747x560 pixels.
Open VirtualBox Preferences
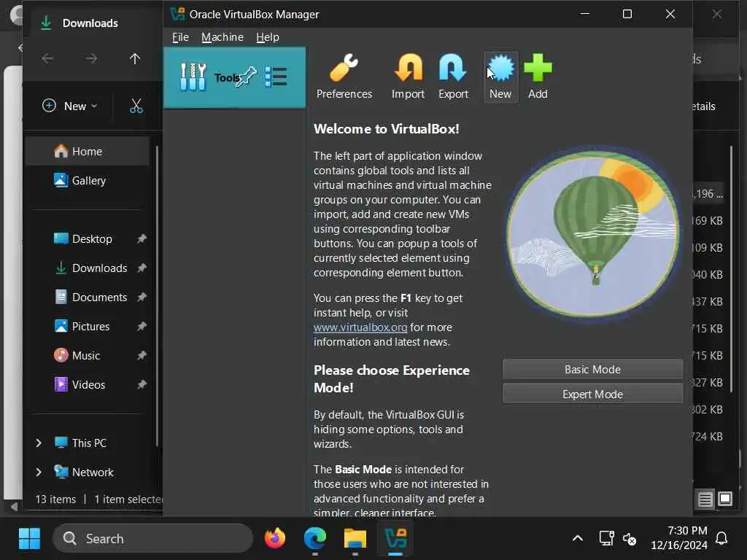click(x=344, y=77)
